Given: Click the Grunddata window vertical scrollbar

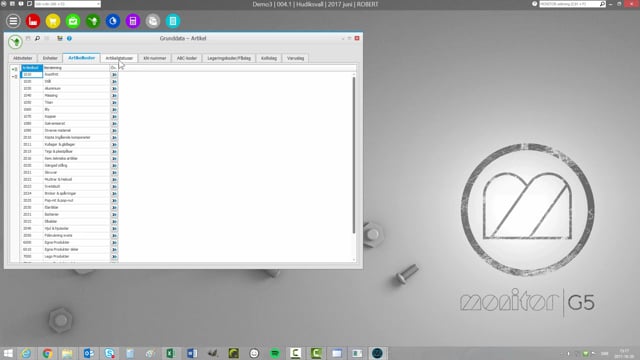Looking at the screenshot, I should pos(354,155).
